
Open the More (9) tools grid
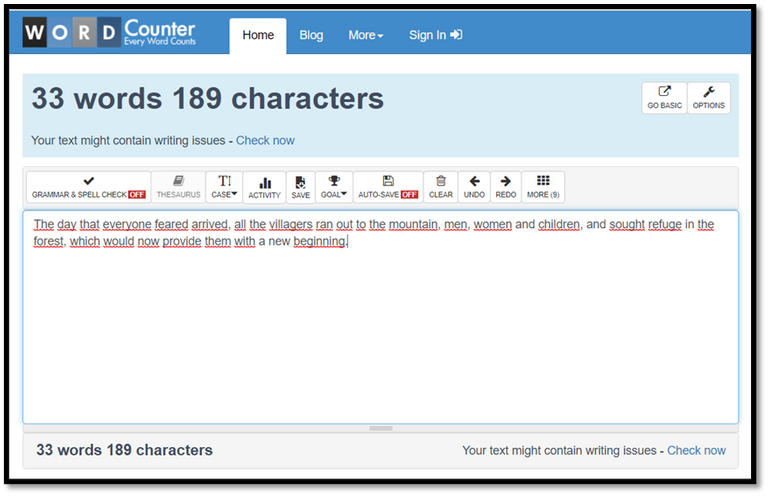543,187
